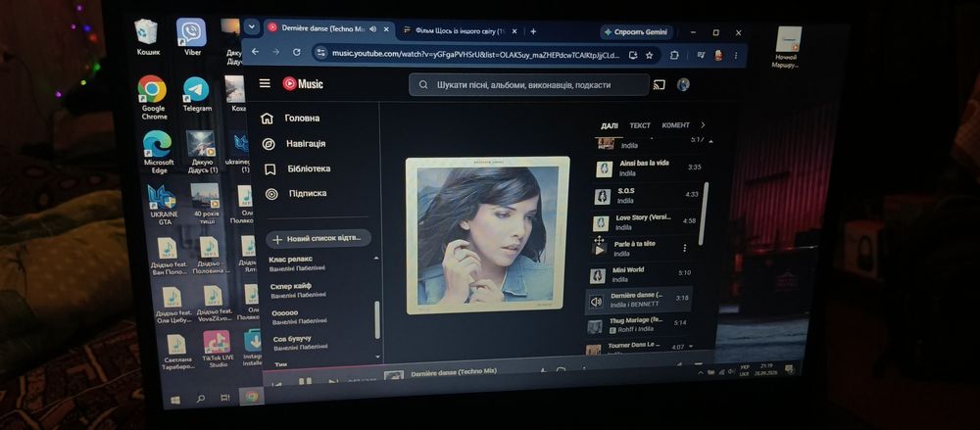Reload the YouTube Music page
Screen dimensions: 980x430
296,53
